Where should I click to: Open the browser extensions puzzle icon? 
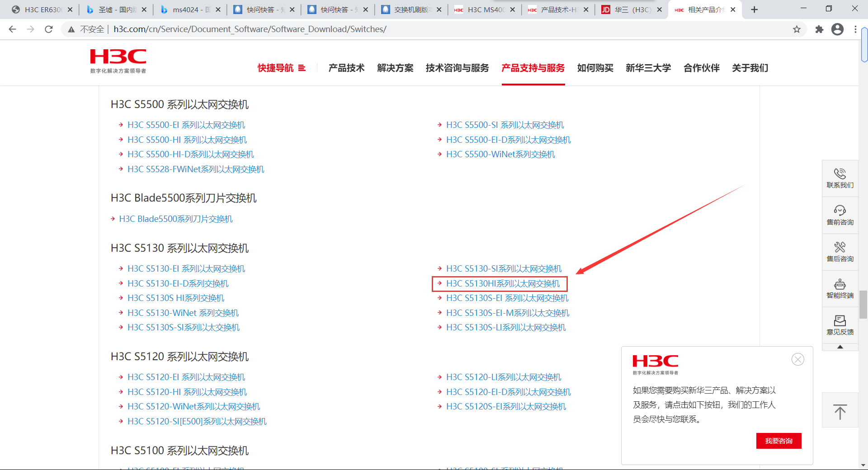pyautogui.click(x=819, y=29)
